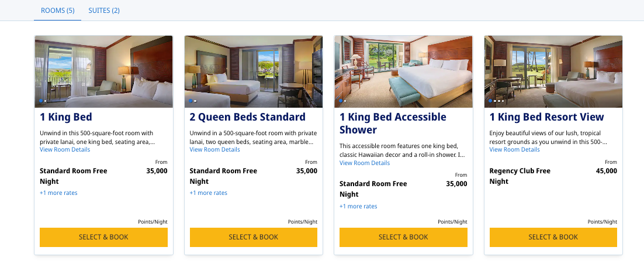Go to second photo dot on 1 King Bed image
Viewport: 644px width, 264px height.
[45, 101]
